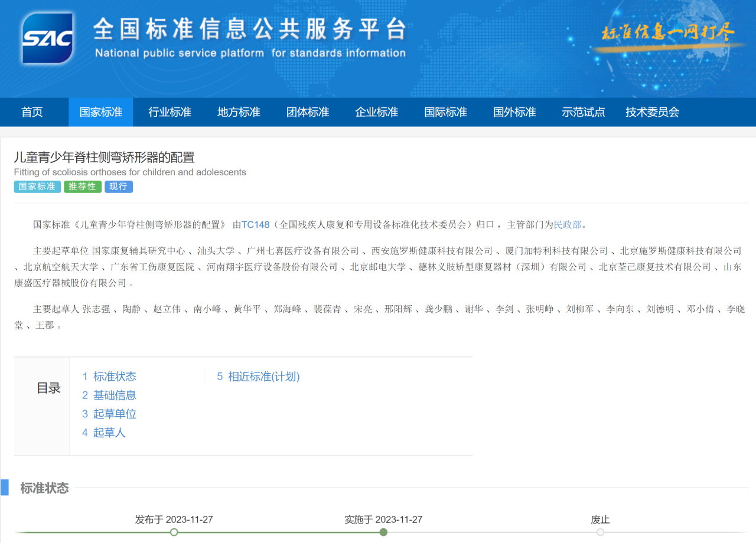The height and width of the screenshot is (543, 756).
Task: Open the 地方标准 section
Action: pyautogui.click(x=239, y=112)
